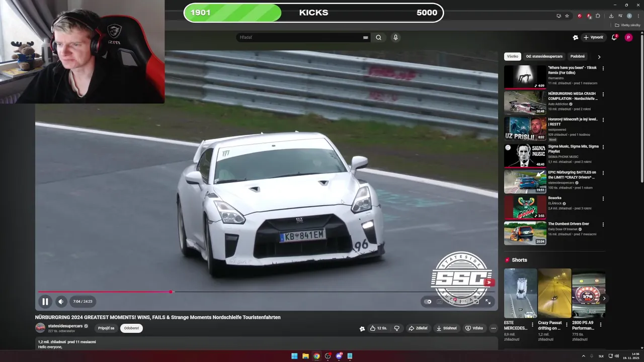The height and width of the screenshot is (362, 644).
Task: Open the 'ESTE MERCEDES' short thumbnail
Action: 521,293
